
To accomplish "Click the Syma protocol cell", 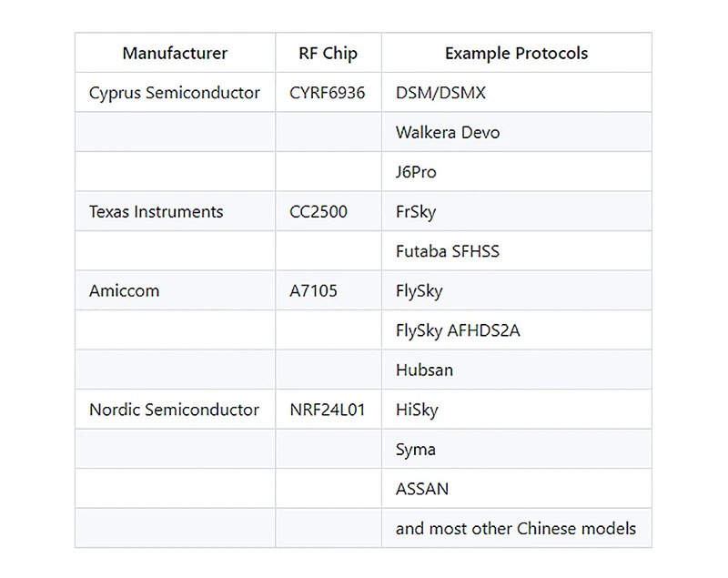I will [516, 449].
